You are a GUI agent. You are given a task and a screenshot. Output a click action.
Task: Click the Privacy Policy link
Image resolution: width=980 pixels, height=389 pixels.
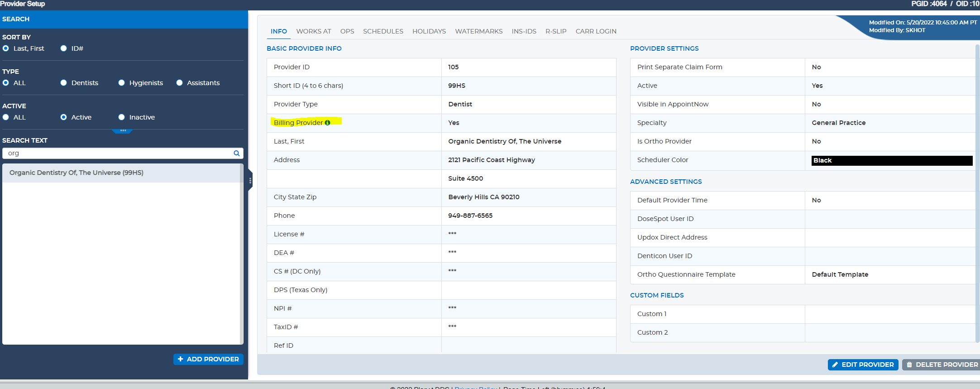[x=476, y=388]
